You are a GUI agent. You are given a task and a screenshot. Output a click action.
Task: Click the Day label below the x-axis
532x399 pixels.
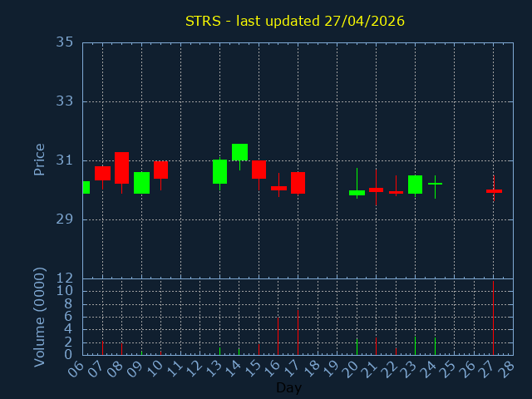288,387
